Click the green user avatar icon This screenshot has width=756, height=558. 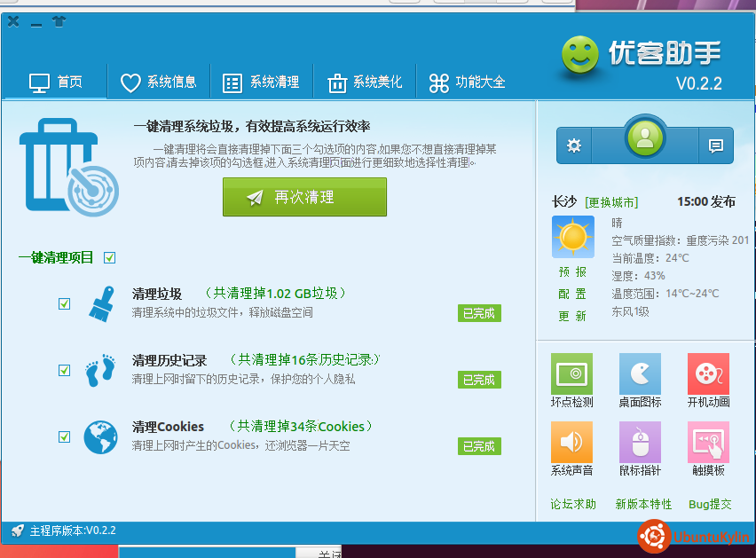pyautogui.click(x=645, y=137)
